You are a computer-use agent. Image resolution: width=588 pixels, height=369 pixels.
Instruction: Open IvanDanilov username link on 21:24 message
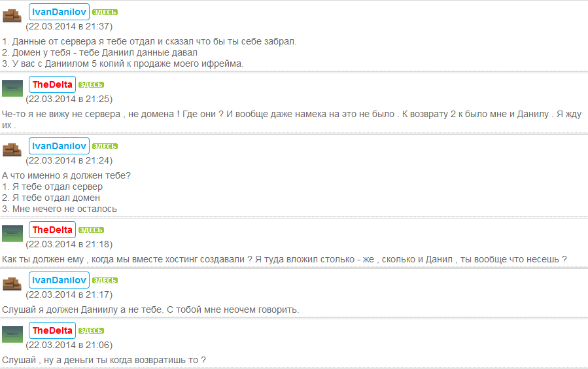coord(59,146)
